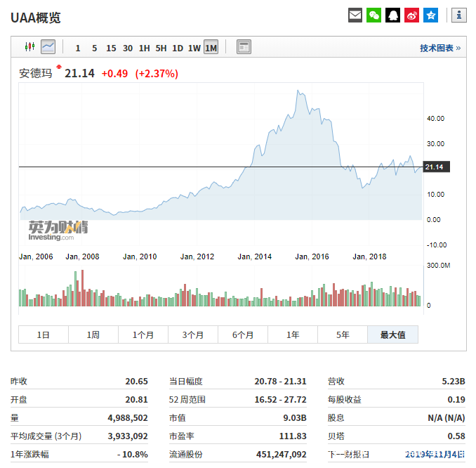Click the 股息 value N/A (N/A)

pyautogui.click(x=447, y=418)
